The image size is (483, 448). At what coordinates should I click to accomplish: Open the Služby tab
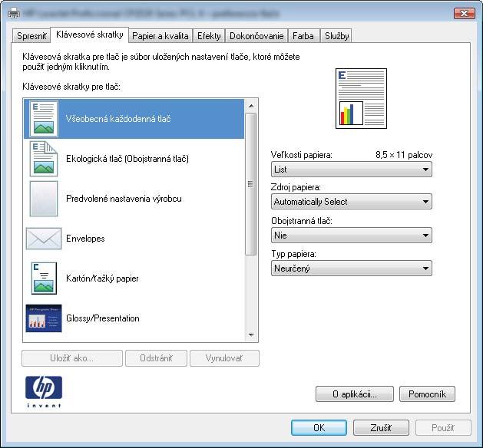tap(336, 36)
